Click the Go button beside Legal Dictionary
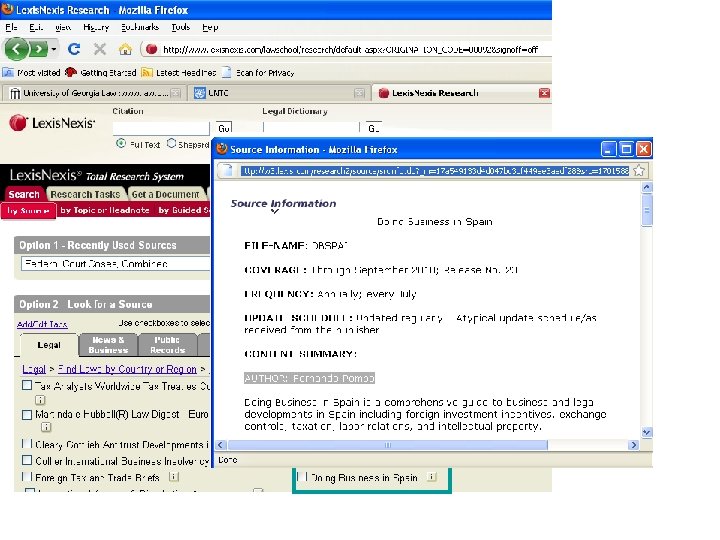 [x=373, y=128]
